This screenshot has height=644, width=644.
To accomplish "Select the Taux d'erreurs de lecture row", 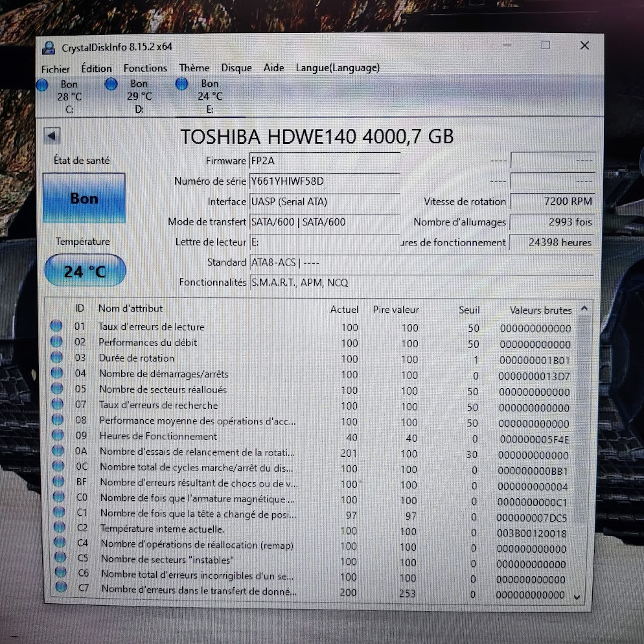I will click(x=311, y=327).
